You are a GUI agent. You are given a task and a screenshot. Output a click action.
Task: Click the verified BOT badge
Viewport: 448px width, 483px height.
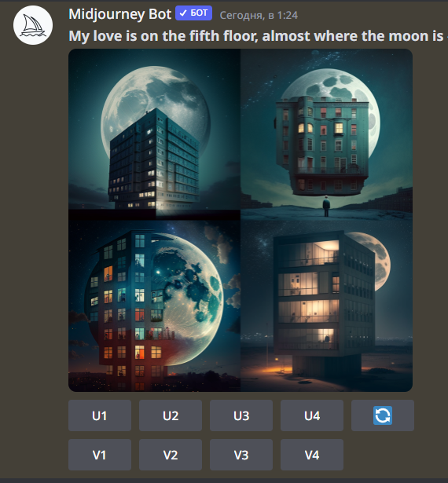point(193,13)
